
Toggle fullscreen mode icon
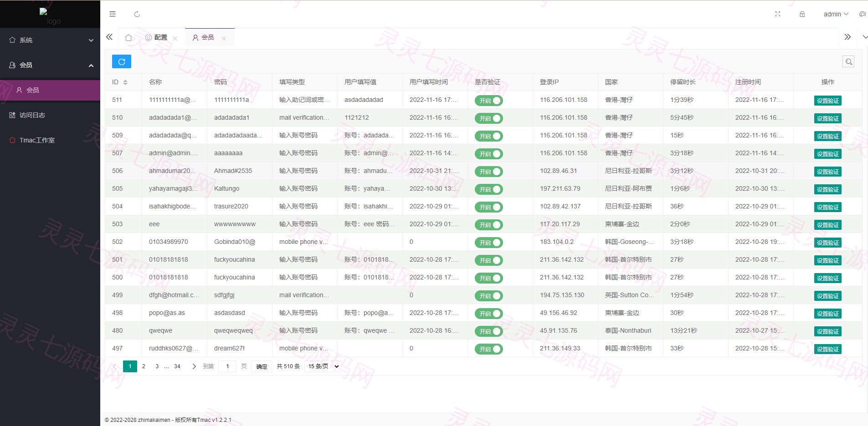click(x=778, y=14)
